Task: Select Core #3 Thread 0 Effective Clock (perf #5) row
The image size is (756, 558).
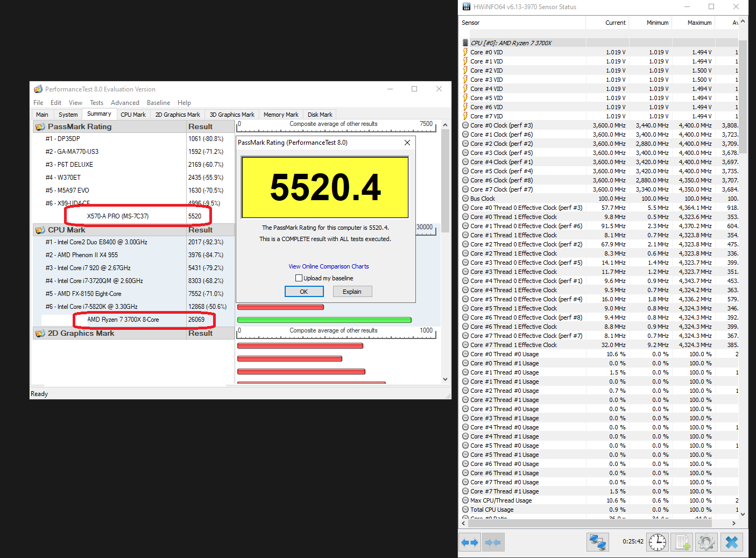Action: 599,263
